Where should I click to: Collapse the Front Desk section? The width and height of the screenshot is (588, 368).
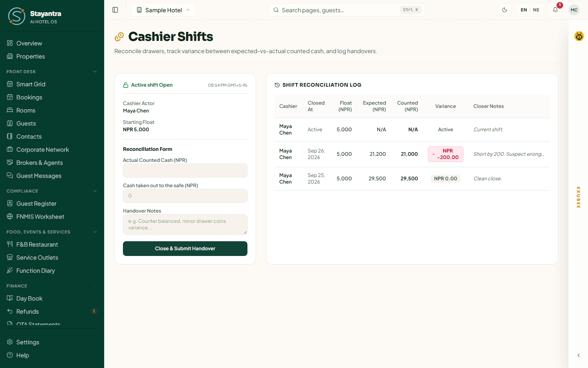pyautogui.click(x=95, y=72)
